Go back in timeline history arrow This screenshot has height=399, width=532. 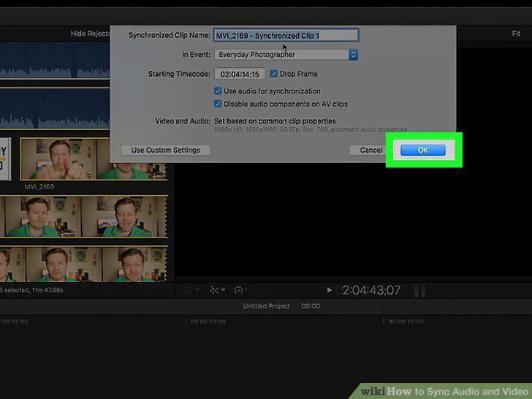coord(189,306)
